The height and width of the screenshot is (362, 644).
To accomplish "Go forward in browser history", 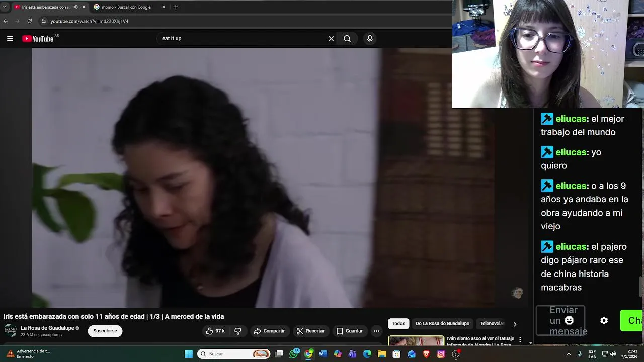I will pyautogui.click(x=18, y=21).
